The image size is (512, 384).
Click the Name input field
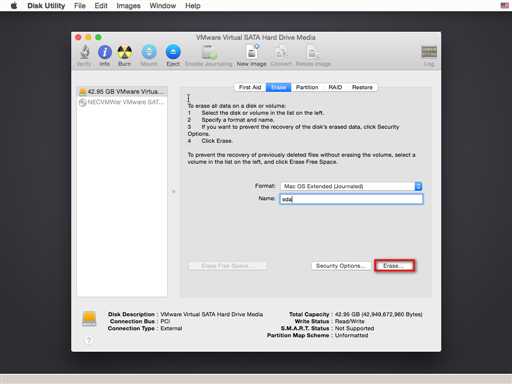click(x=352, y=199)
